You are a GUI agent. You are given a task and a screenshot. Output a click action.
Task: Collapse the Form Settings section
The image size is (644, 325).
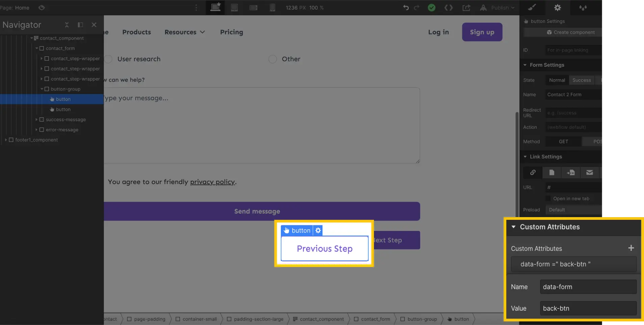pos(526,65)
